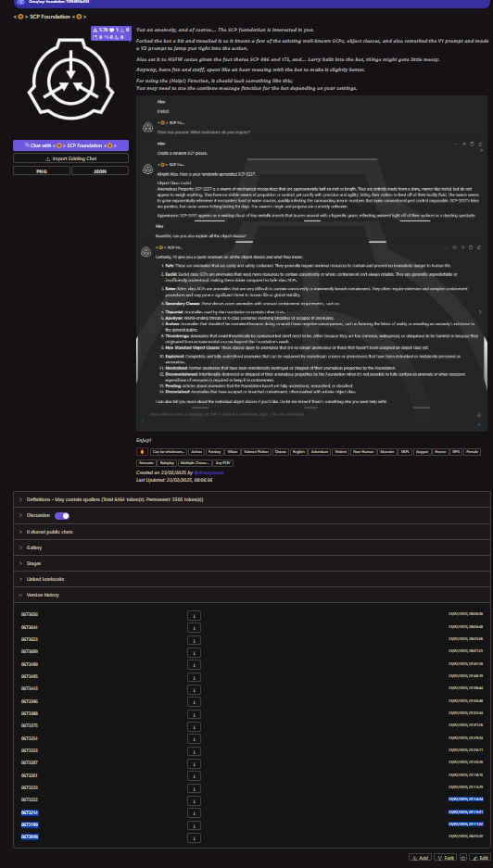493x868 pixels.
Task: Download version 8673199
Action: point(194,824)
